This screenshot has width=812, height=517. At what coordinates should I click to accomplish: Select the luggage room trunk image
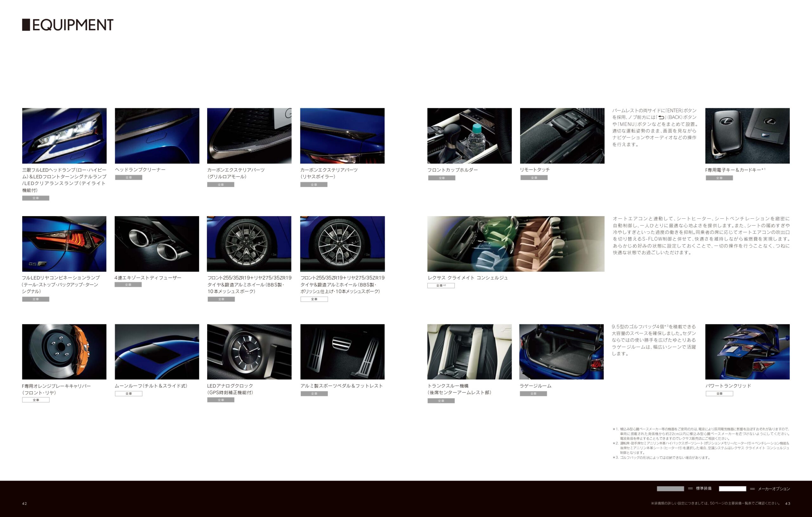coord(561,352)
